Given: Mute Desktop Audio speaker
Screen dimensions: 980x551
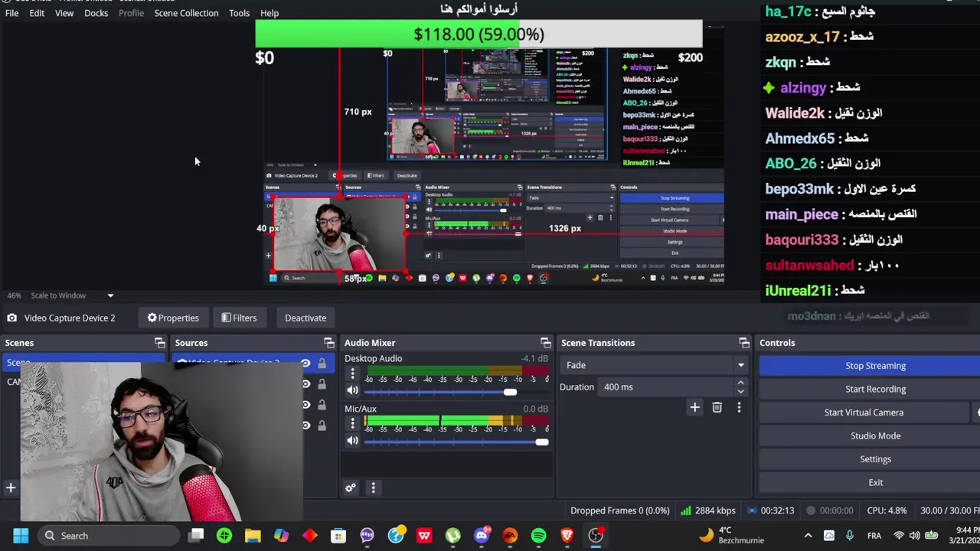Looking at the screenshot, I should 352,392.
